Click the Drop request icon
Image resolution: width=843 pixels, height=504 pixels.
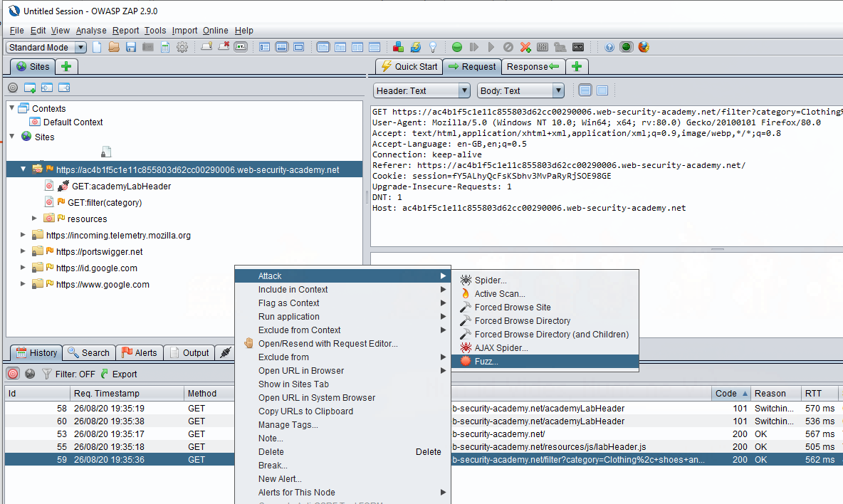pos(508,47)
